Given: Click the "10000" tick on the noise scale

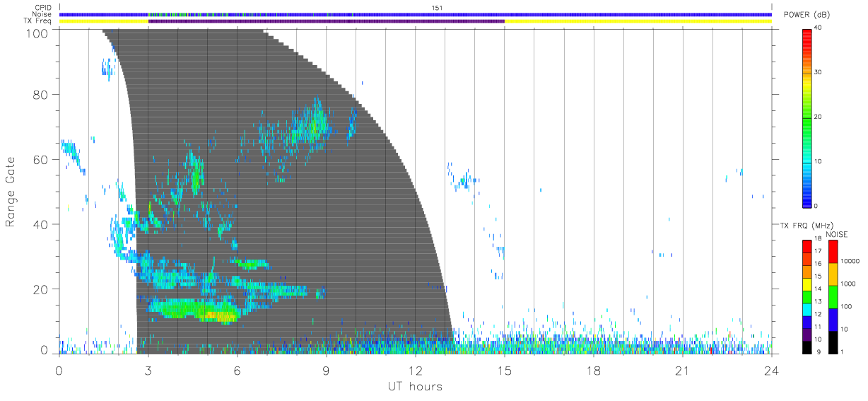Looking at the screenshot, I should click(x=850, y=261).
